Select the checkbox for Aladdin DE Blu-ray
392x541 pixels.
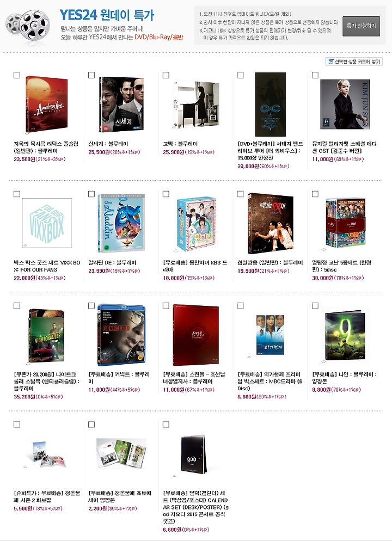pos(91,194)
